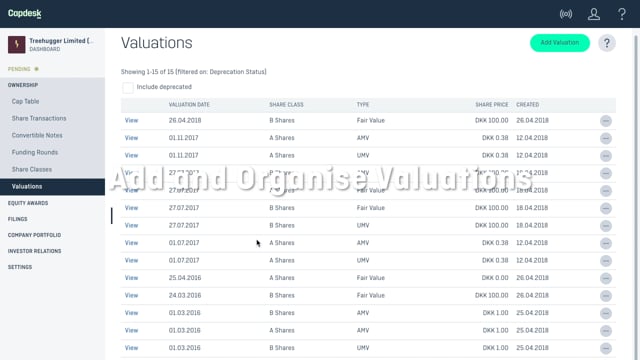This screenshot has width=640, height=360.
Task: Open row menu for 01.03.2016 A Shares AMV
Action: pyautogui.click(x=606, y=331)
